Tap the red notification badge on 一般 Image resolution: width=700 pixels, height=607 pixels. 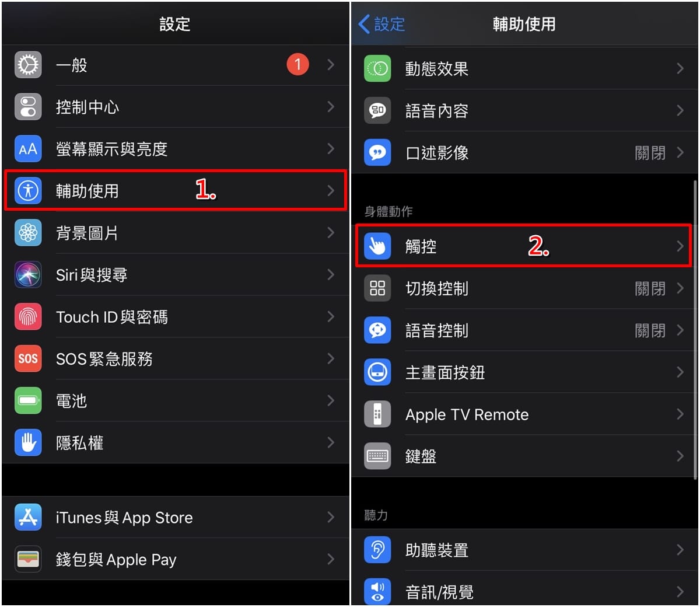297,64
